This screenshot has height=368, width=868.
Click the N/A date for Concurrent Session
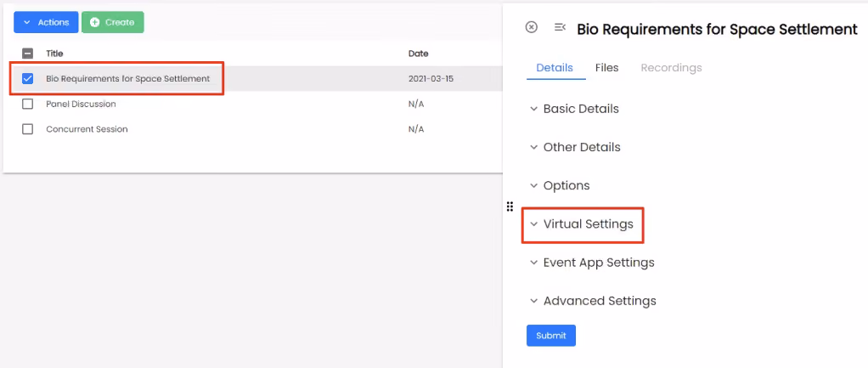point(415,129)
